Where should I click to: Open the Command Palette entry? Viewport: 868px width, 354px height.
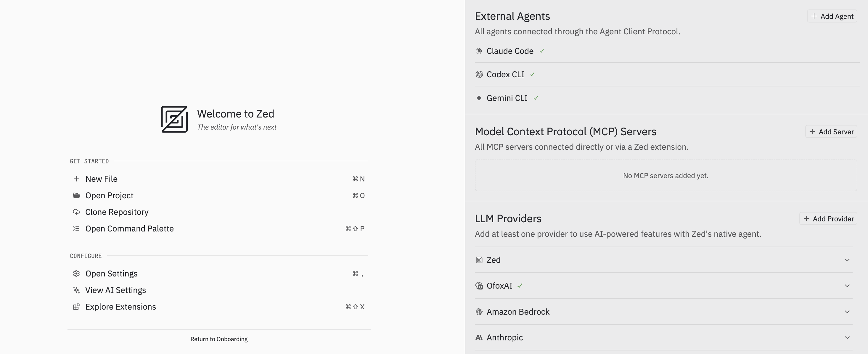[x=129, y=229]
